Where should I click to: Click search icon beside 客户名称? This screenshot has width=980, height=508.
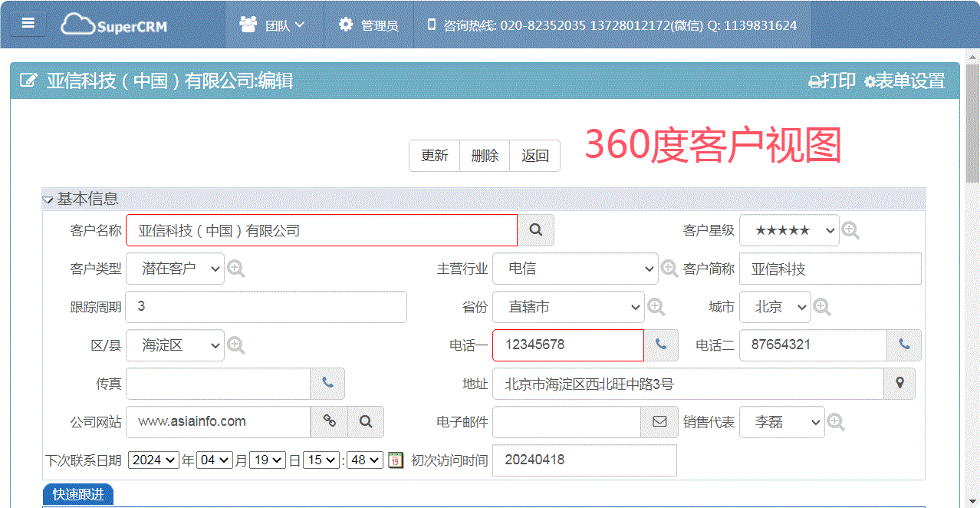pyautogui.click(x=536, y=230)
